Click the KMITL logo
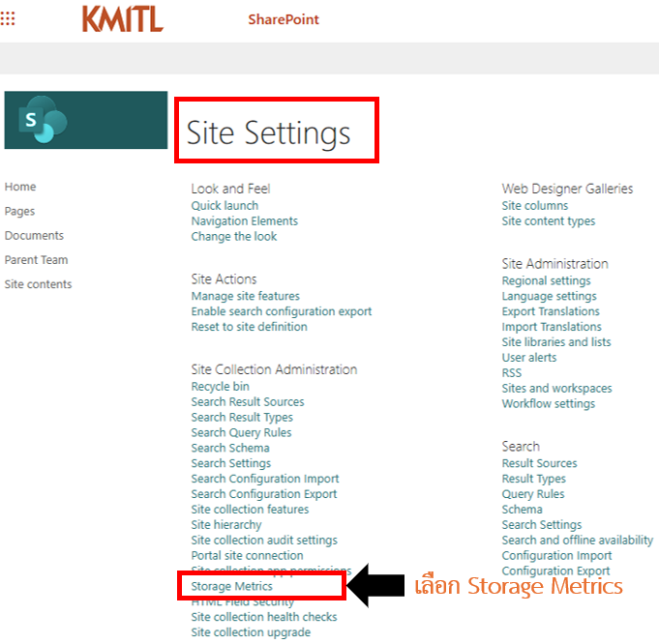This screenshot has width=659, height=644. point(122,19)
